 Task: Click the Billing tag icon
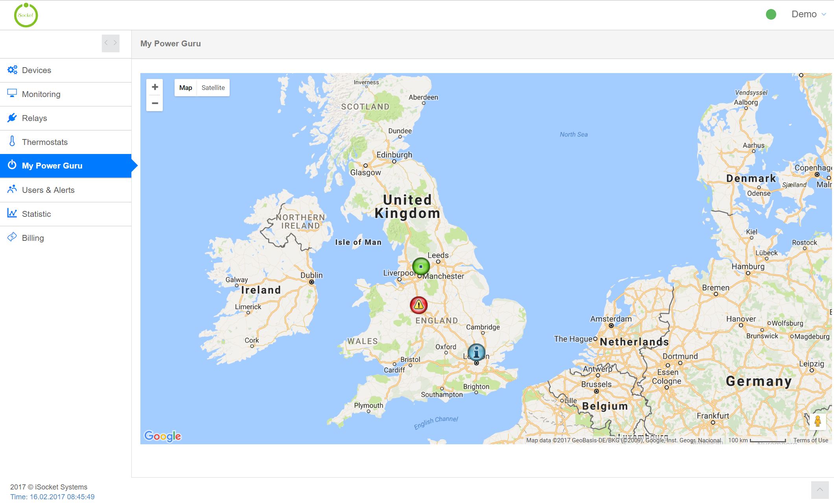12,237
